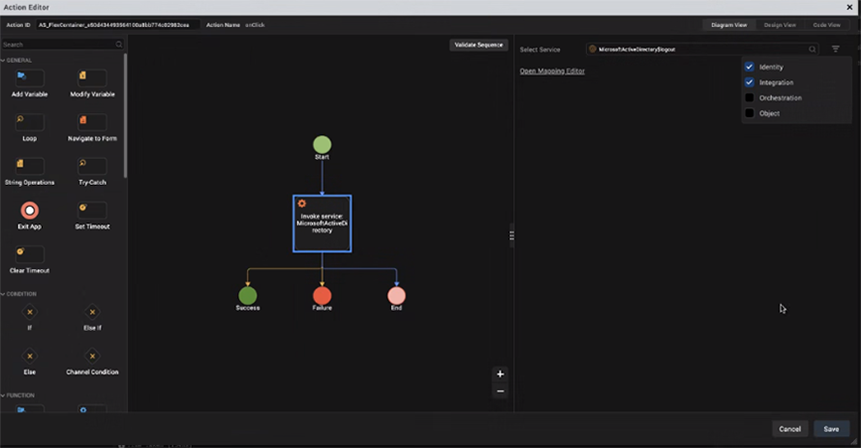Click the Save button
This screenshot has width=861, height=448.
(831, 429)
